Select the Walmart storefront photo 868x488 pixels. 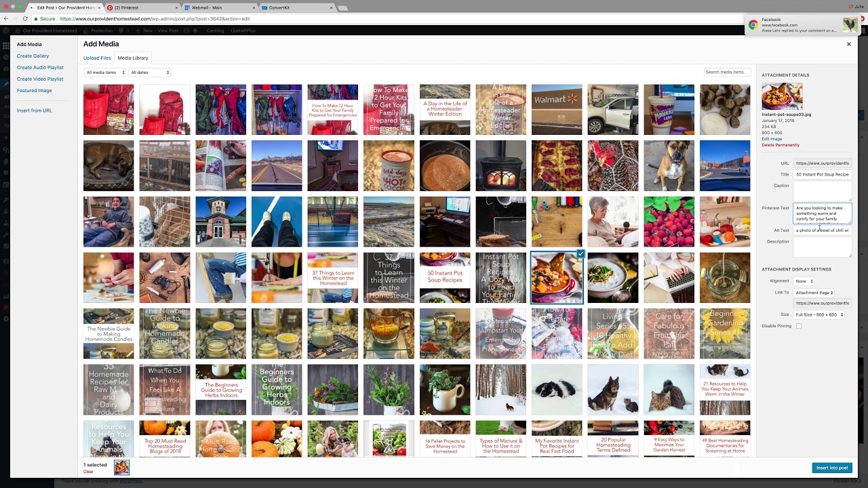click(x=557, y=110)
